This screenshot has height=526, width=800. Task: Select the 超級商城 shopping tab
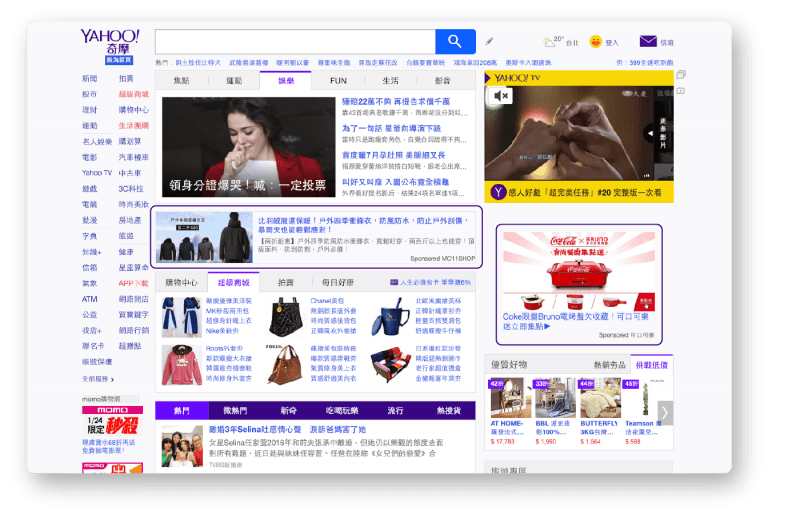(233, 282)
